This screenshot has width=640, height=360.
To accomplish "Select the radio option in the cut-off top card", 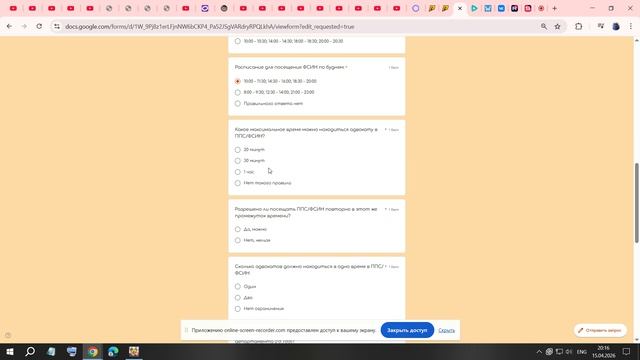I will click(x=238, y=41).
